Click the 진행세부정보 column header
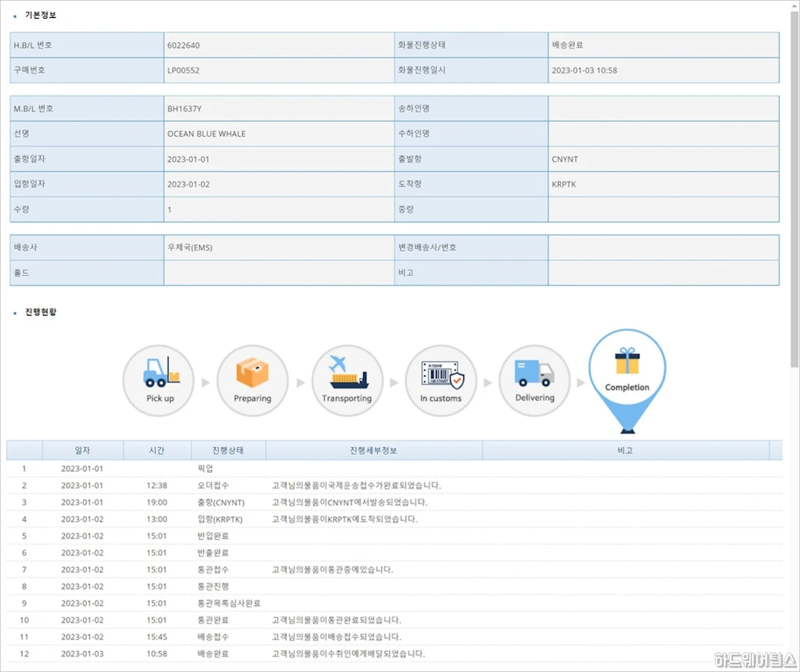800x672 pixels. click(373, 450)
